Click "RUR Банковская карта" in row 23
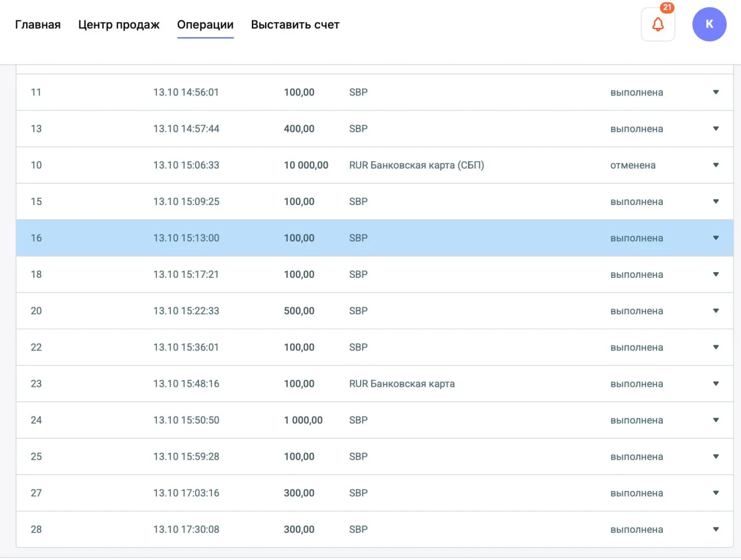 pos(402,384)
